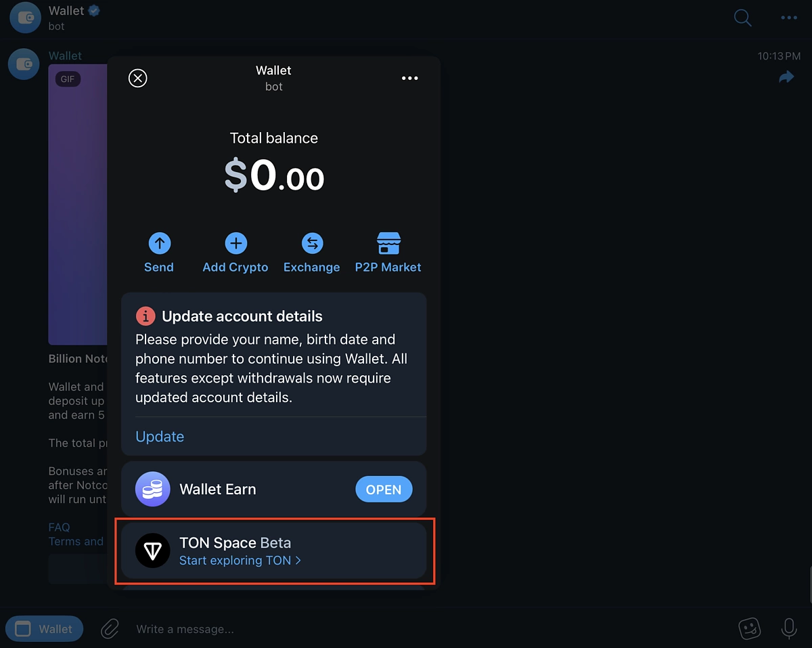Open the mini-app three-dot options menu
Image resolution: width=812 pixels, height=648 pixels.
coord(409,78)
